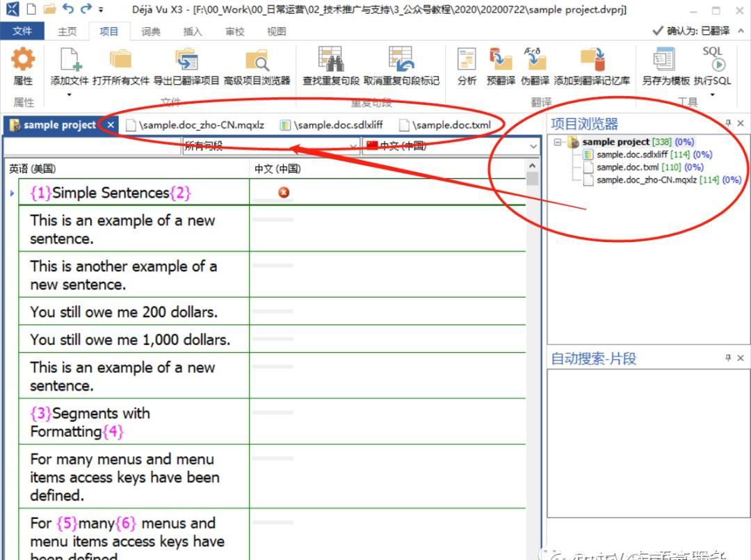Image resolution: width=751 pixels, height=560 pixels.
Task: Click the row indicator arrow beside Simple Sentences
Action: (x=12, y=193)
